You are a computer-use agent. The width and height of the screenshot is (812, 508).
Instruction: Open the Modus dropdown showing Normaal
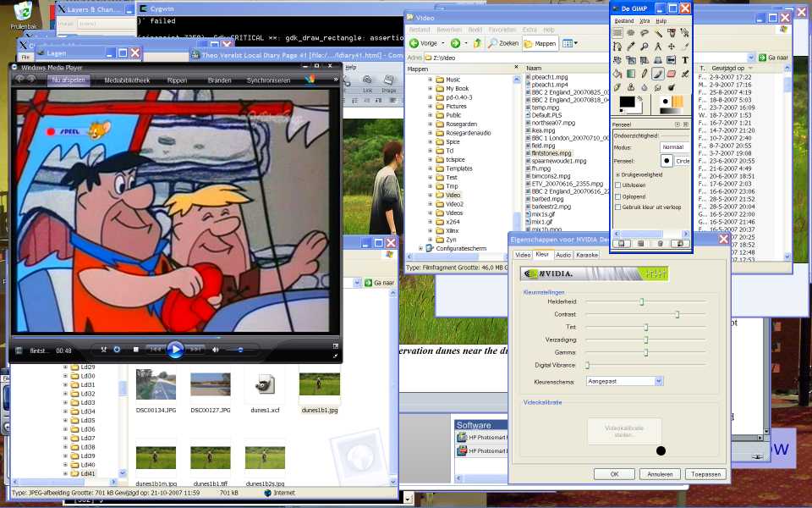(x=675, y=147)
